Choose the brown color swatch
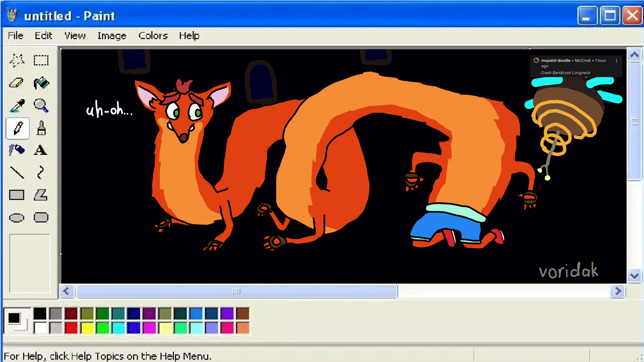The image size is (644, 362). pos(243,314)
